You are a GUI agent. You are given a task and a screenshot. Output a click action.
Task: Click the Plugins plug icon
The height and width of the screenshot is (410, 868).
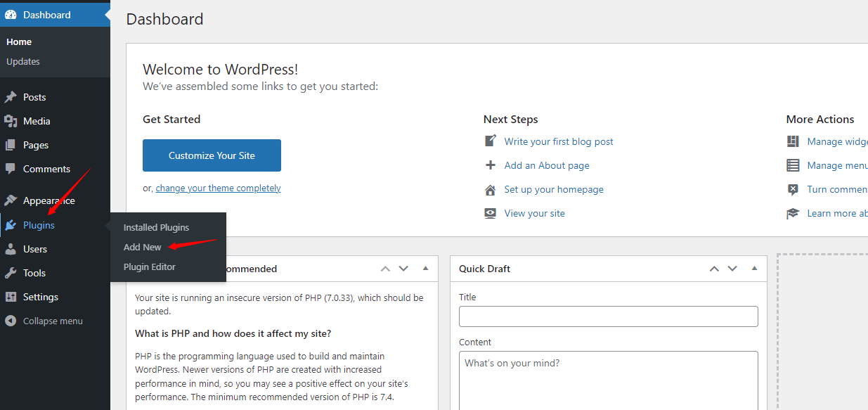coord(11,225)
